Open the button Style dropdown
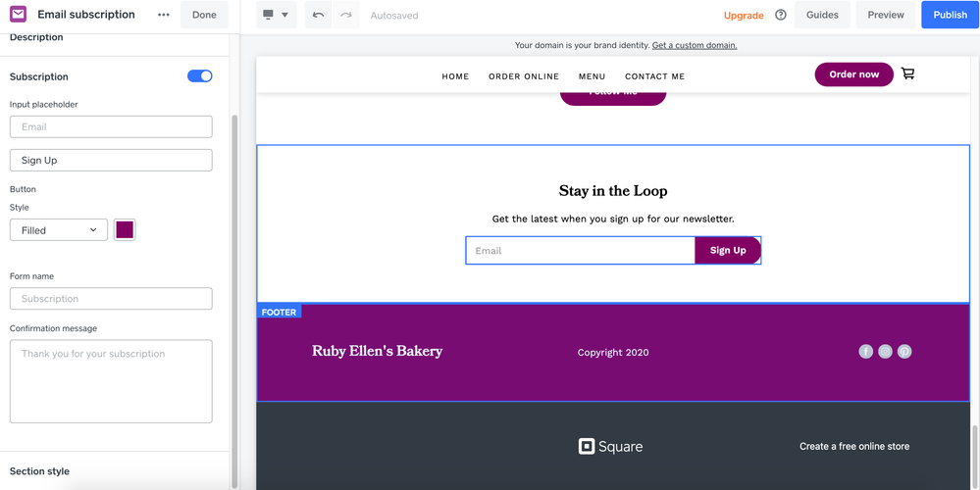This screenshot has height=490, width=980. click(x=59, y=230)
